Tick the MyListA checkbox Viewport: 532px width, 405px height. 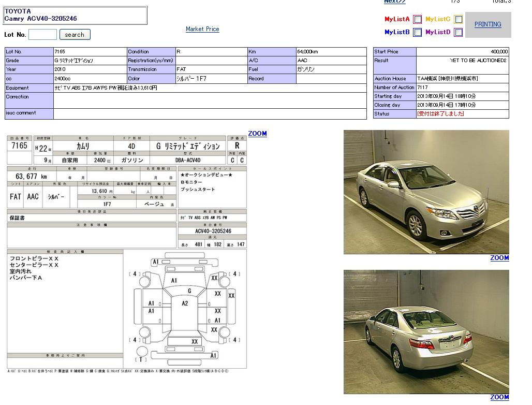[x=417, y=20]
